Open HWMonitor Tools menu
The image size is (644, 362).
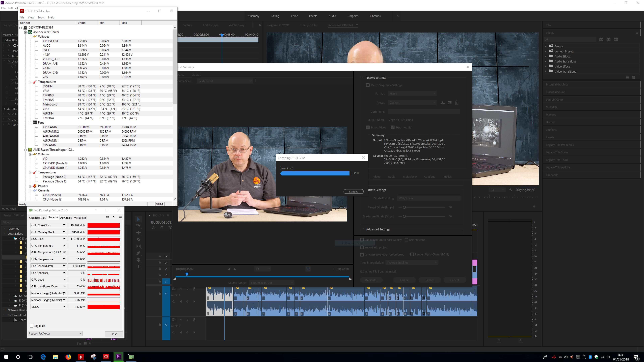coord(41,17)
